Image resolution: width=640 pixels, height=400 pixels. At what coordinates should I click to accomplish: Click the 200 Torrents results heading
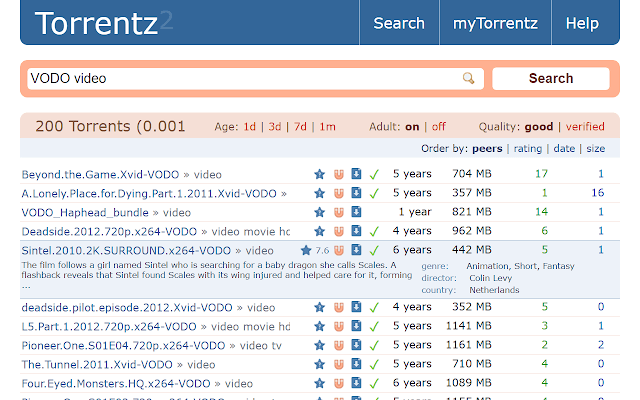point(110,127)
